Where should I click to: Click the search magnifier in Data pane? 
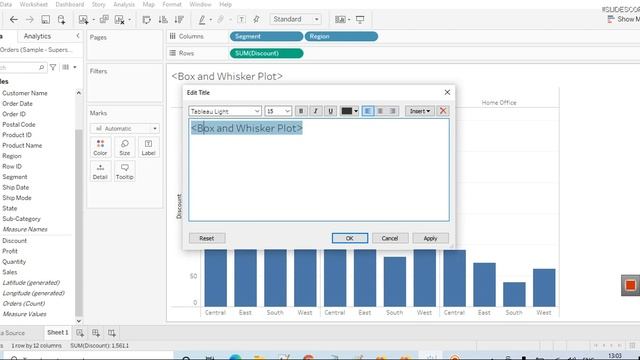tap(41, 67)
